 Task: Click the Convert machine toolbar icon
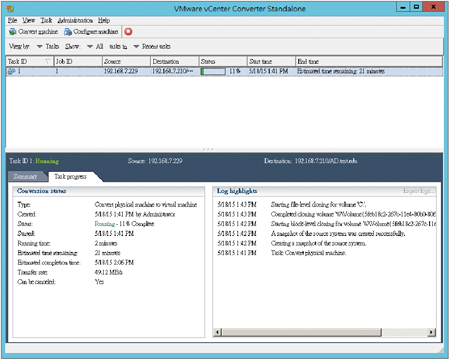[x=13, y=32]
